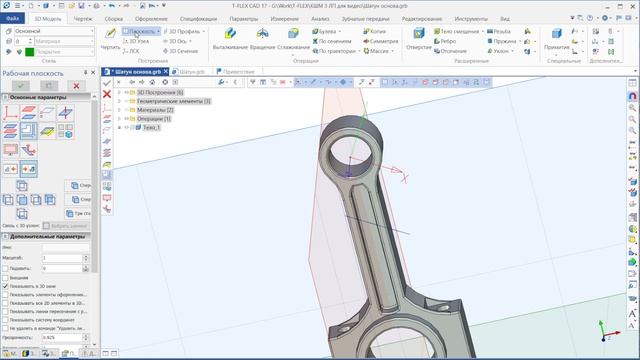Click the back arrow in model tree toolbar
Viewport: 640px width, 360px height.
pos(132,82)
